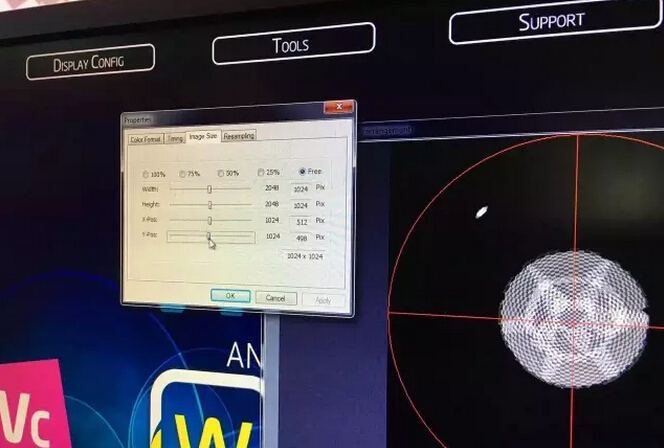Click the Y-Pos slider handle

209,236
